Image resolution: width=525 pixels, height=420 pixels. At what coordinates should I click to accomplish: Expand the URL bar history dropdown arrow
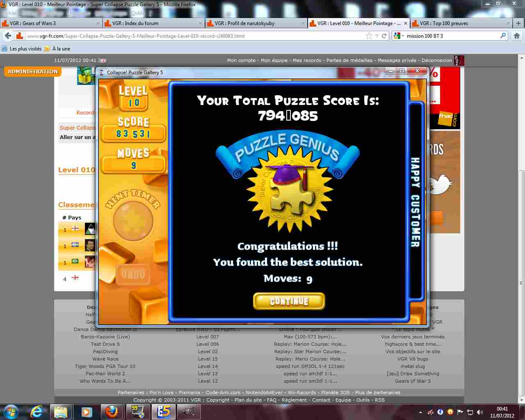coord(377,36)
